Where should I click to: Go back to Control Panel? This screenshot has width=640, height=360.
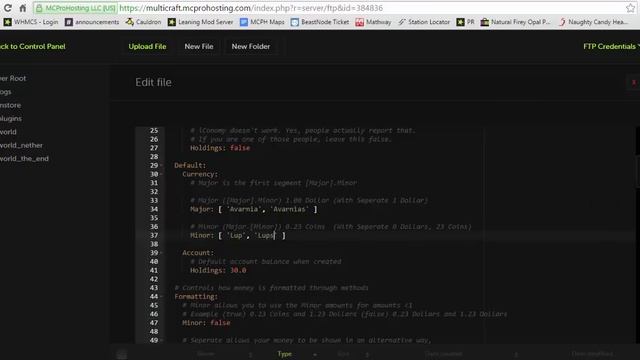tap(33, 46)
